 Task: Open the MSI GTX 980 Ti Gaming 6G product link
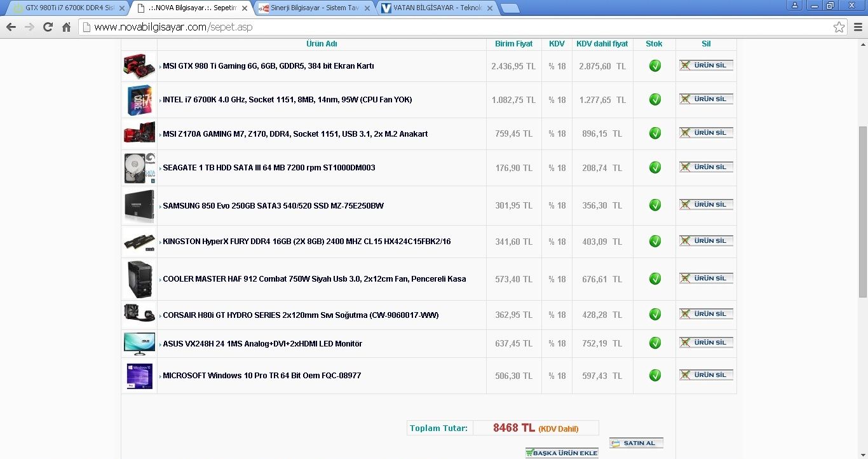(268, 66)
